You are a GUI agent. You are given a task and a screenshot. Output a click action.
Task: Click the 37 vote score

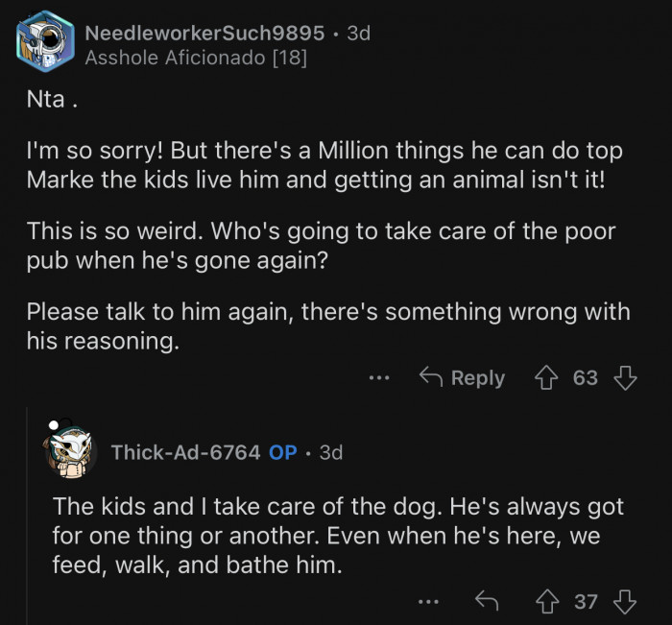point(586,602)
